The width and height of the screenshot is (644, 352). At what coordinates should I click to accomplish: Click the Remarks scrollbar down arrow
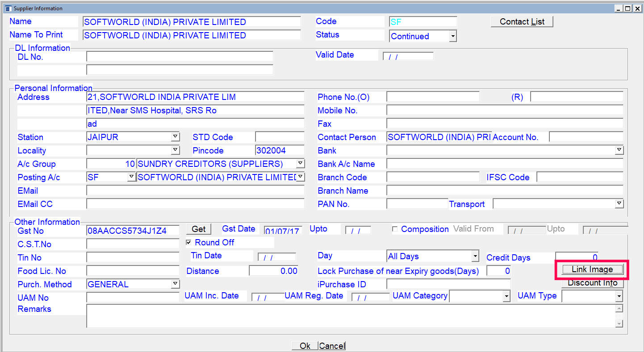pyautogui.click(x=619, y=324)
